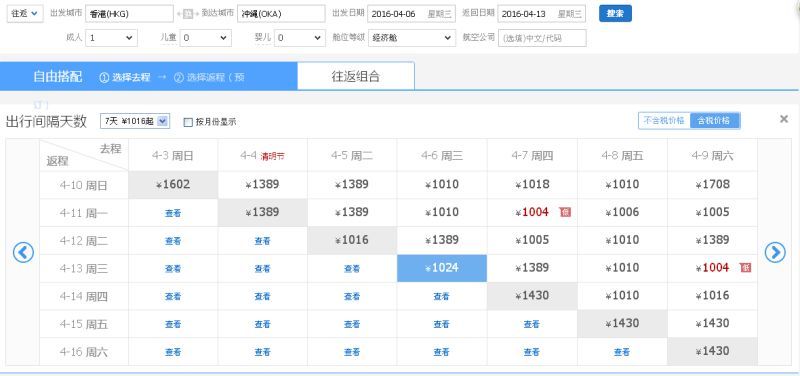
Task: Select the highlighted ¥1024 price cell
Action: click(442, 268)
